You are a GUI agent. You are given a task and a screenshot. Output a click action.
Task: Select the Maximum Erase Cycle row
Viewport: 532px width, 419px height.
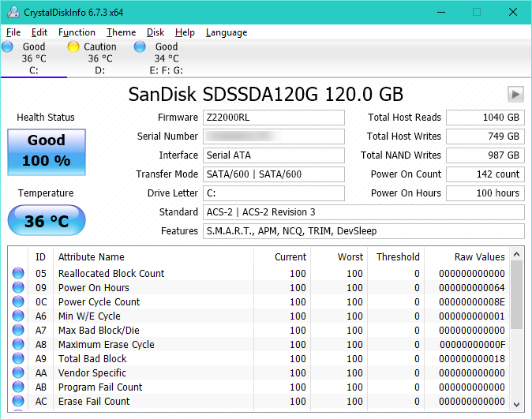[x=259, y=344]
